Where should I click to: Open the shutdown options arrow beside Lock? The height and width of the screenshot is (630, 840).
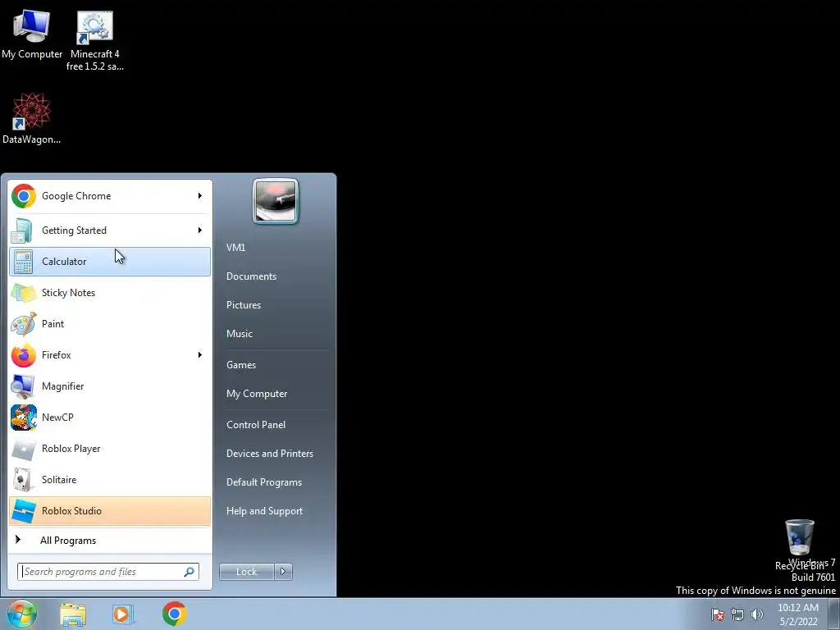(283, 572)
